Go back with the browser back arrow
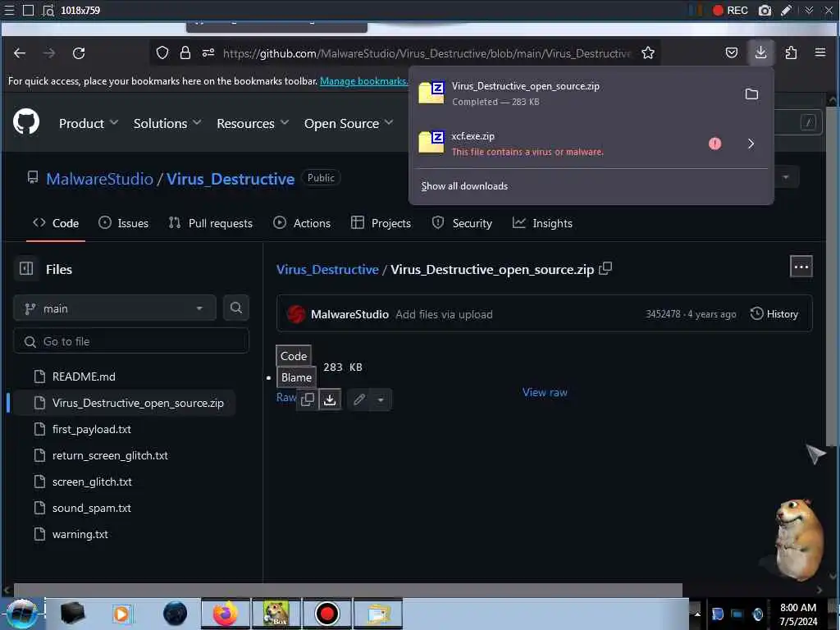840x630 pixels. 20,53
